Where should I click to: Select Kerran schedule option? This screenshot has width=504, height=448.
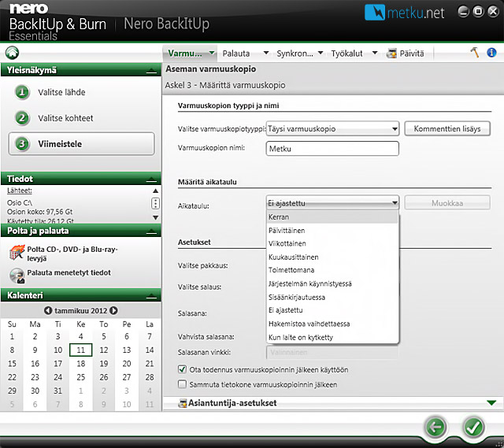(x=332, y=217)
